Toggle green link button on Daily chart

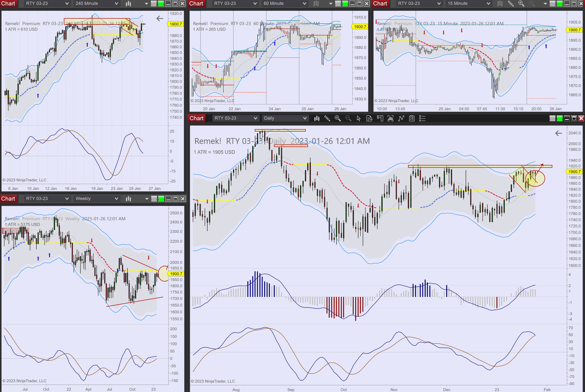[x=560, y=118]
